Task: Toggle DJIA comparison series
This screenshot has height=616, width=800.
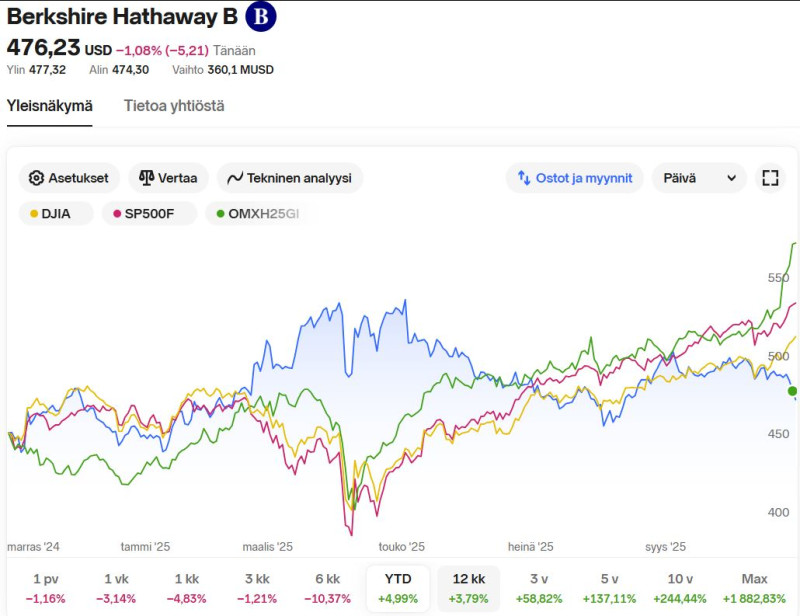Action: [x=58, y=213]
